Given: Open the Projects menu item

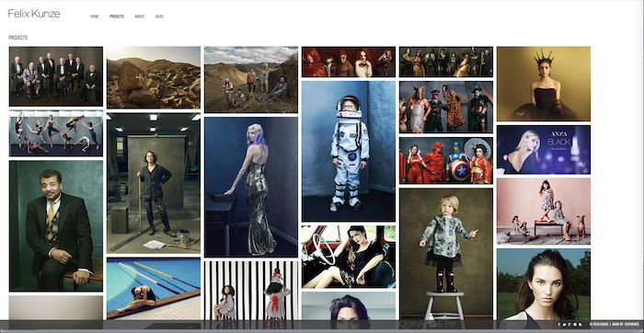Looking at the screenshot, I should [117, 17].
